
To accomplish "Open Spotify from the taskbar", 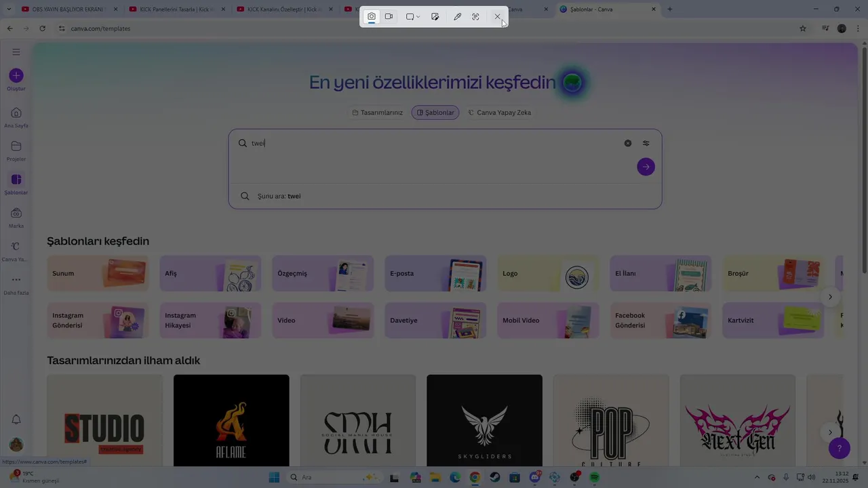I will coord(595,477).
